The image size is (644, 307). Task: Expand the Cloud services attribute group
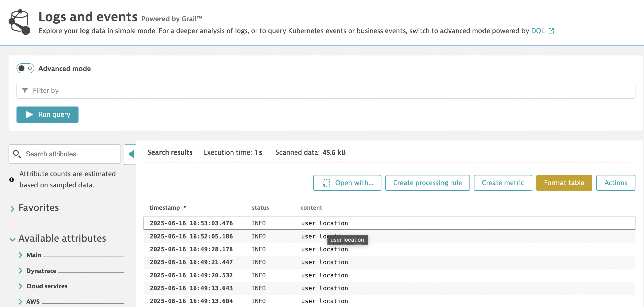(x=21, y=286)
